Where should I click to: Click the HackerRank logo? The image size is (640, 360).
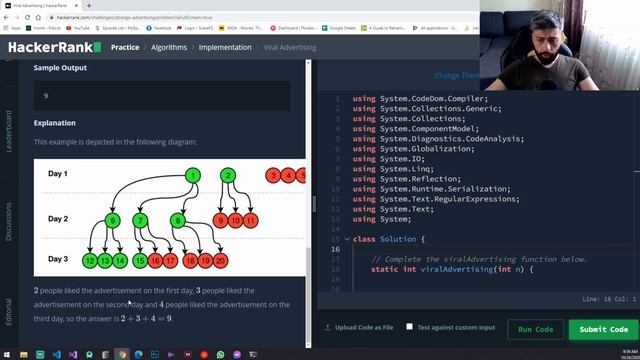click(x=54, y=47)
